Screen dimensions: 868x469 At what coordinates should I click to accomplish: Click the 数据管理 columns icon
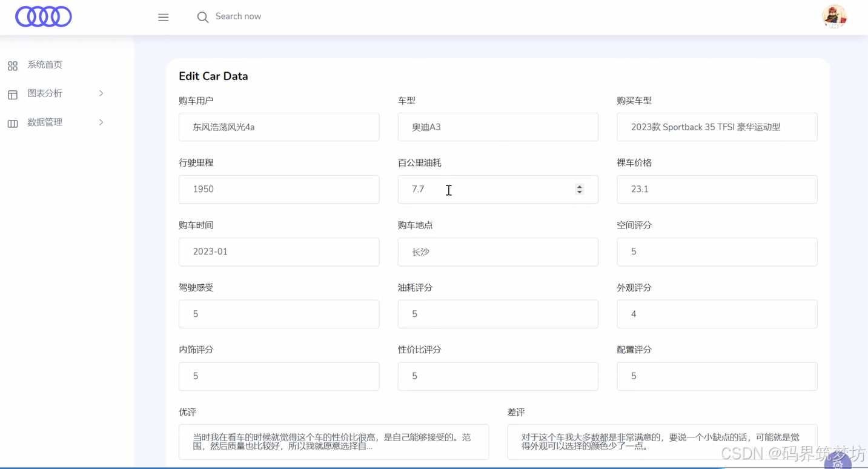click(13, 124)
